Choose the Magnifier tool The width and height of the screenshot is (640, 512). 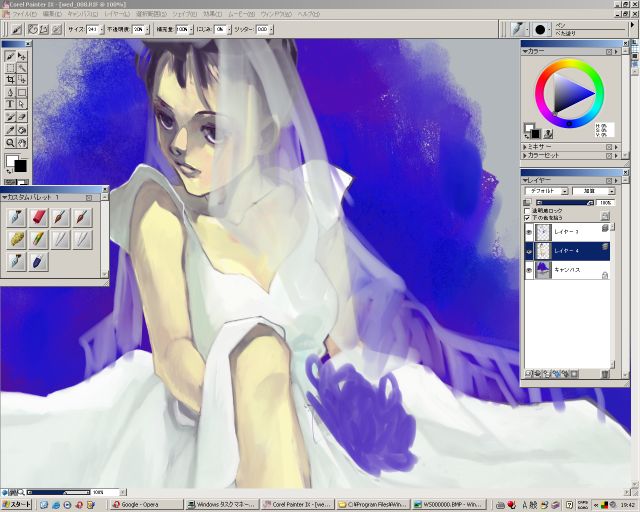[x=10, y=142]
